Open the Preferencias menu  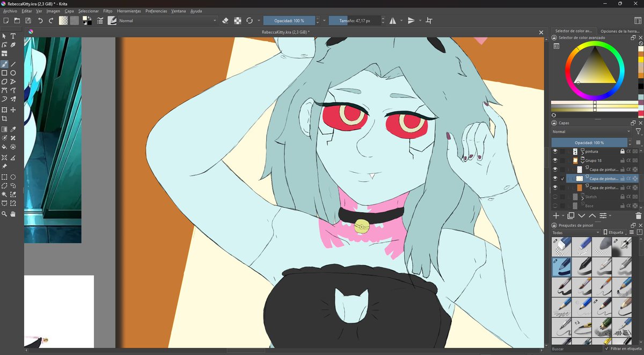(x=156, y=11)
